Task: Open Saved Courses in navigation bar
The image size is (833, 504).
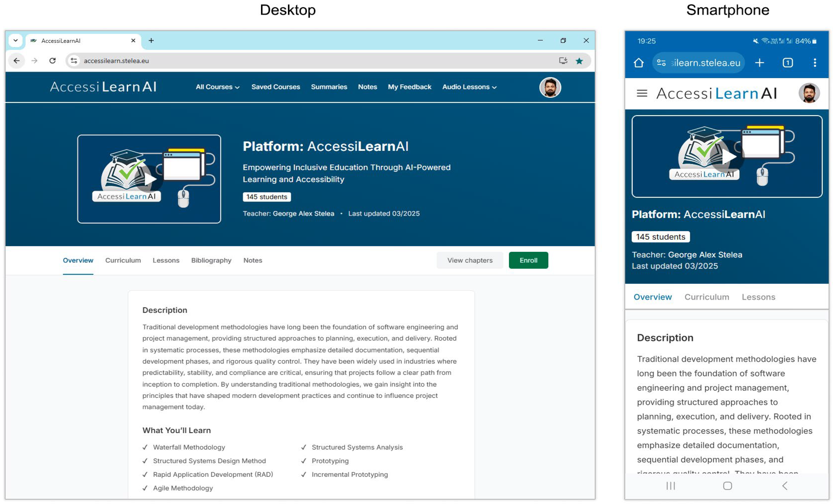Action: point(275,87)
